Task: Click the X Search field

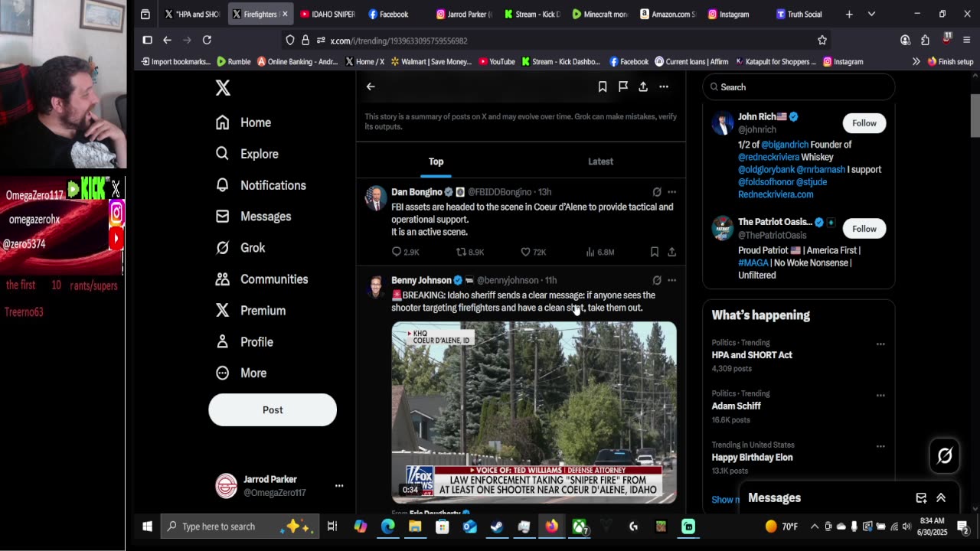Action: 799,87
